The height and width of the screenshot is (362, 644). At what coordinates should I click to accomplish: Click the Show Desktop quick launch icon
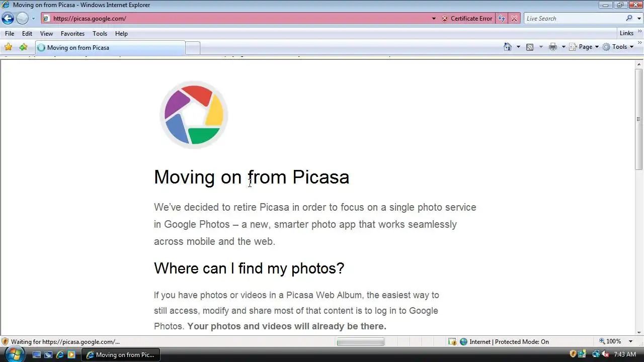coord(36,355)
